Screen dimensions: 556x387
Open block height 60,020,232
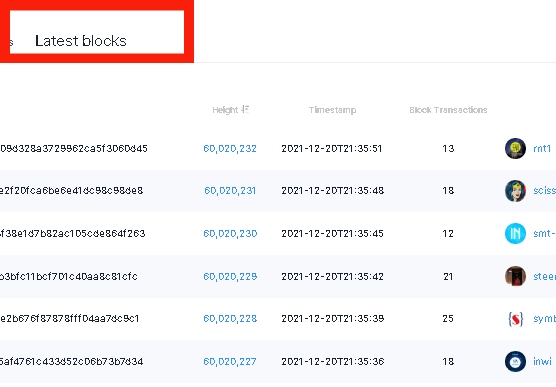(230, 148)
